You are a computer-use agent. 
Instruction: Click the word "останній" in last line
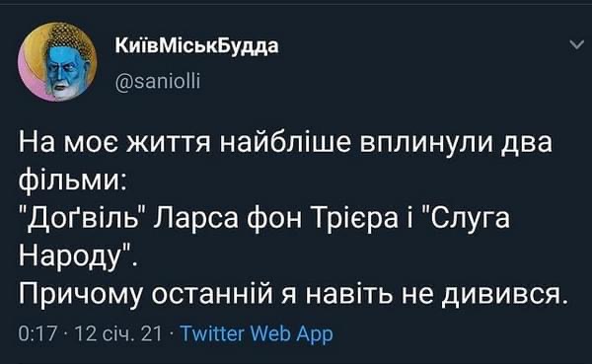[x=212, y=294]
